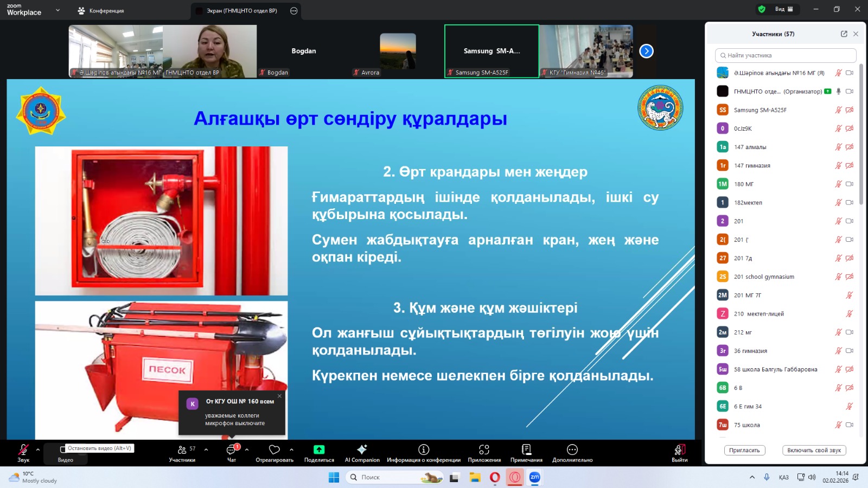
Task: Click the Invite button
Action: pos(744,450)
